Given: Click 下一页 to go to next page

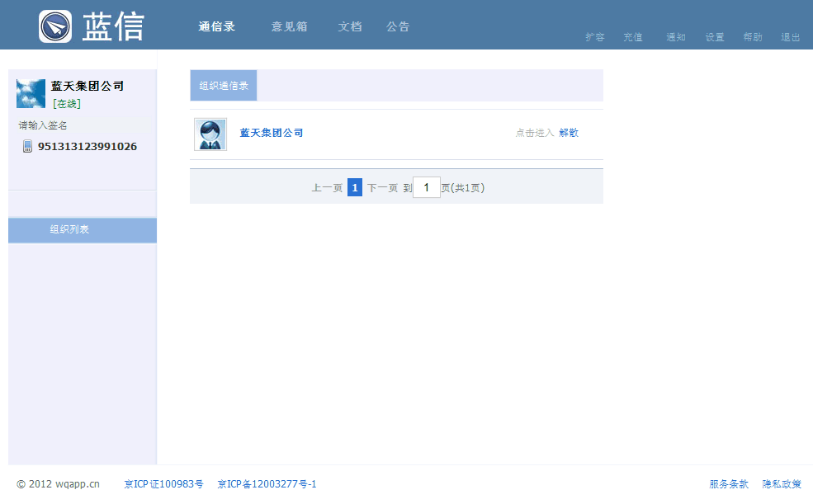Looking at the screenshot, I should 381,187.
